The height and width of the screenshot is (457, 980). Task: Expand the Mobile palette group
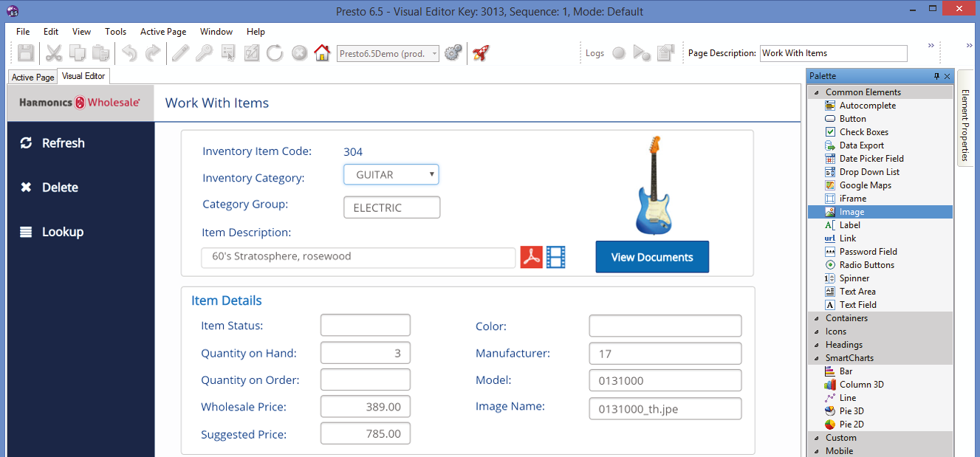817,451
